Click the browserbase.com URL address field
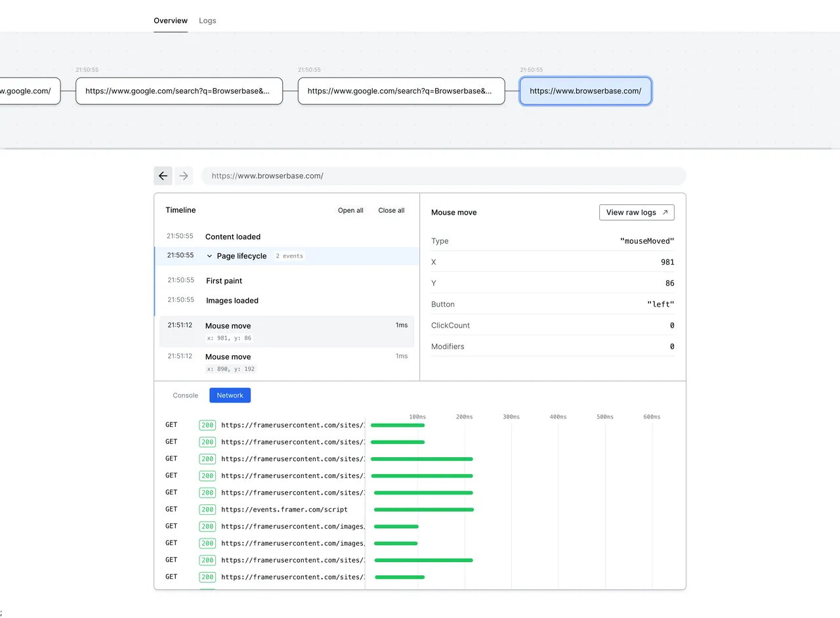Screen dimensions: 840x618 (x=443, y=176)
